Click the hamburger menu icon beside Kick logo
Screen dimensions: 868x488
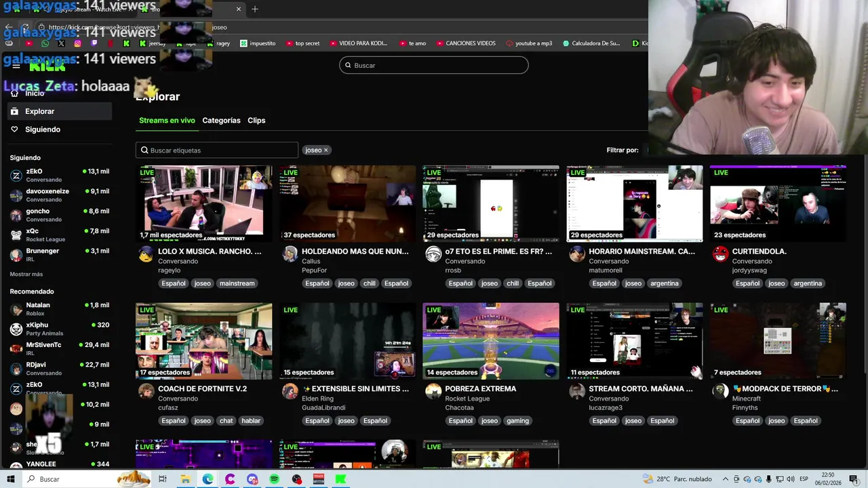pyautogui.click(x=16, y=66)
